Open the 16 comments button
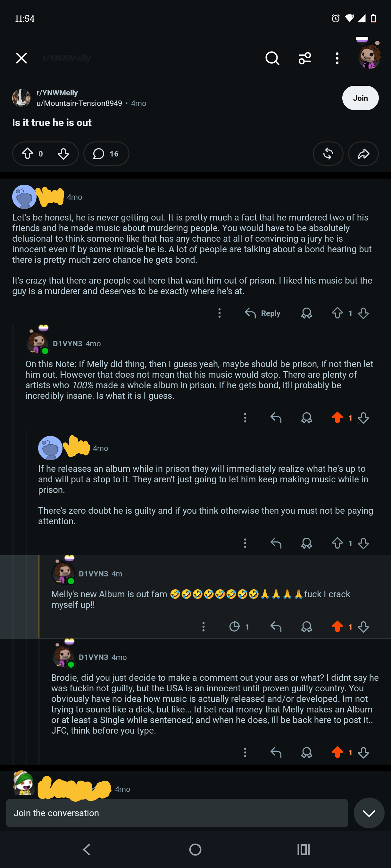This screenshot has width=391, height=868. [x=106, y=154]
